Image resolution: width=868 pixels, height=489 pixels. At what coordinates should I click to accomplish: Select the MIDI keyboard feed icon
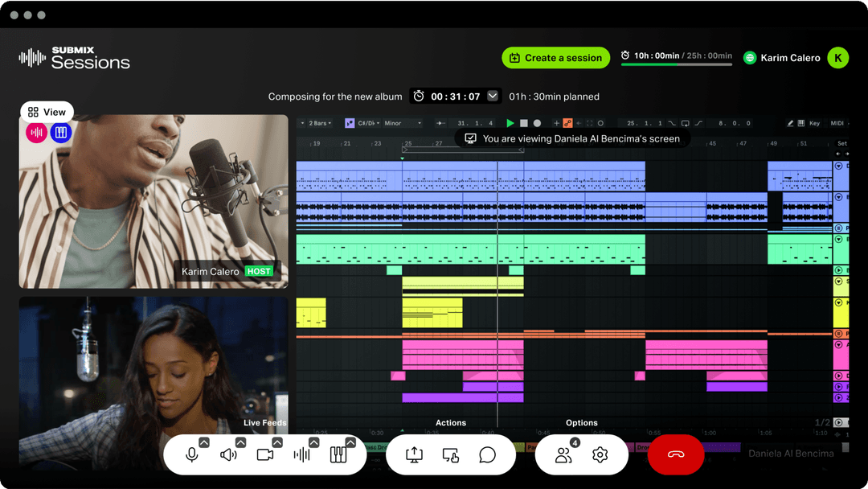(x=338, y=454)
